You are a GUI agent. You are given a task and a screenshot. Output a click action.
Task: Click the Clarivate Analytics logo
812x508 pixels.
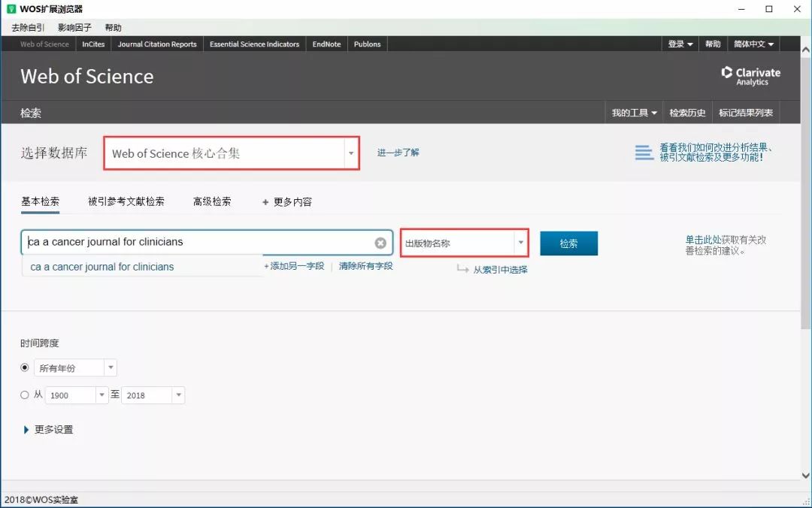(x=750, y=76)
